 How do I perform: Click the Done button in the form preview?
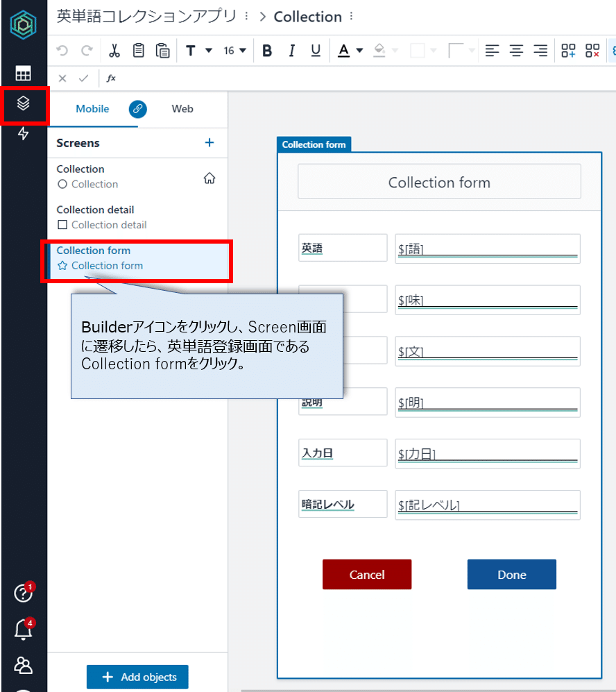pos(511,574)
